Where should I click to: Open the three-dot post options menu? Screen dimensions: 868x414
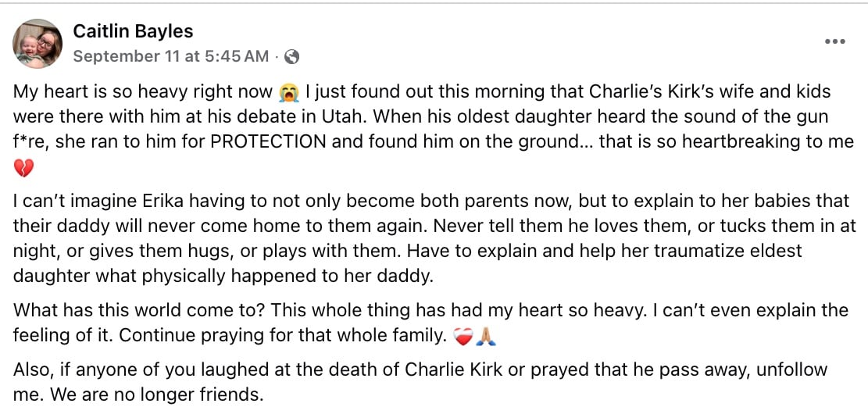pyautogui.click(x=834, y=41)
